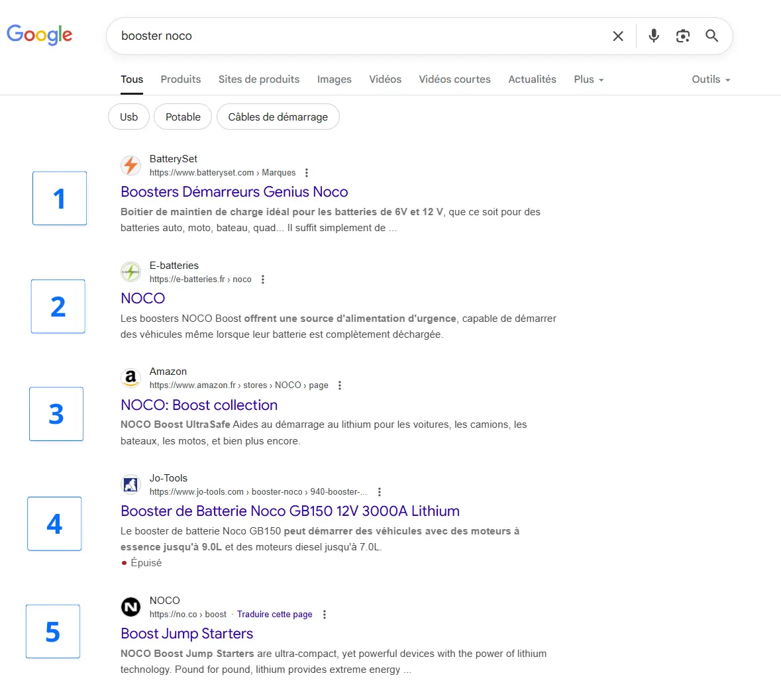Open 'NOCO: Boost collection' link
781x700 pixels.
[x=199, y=405]
